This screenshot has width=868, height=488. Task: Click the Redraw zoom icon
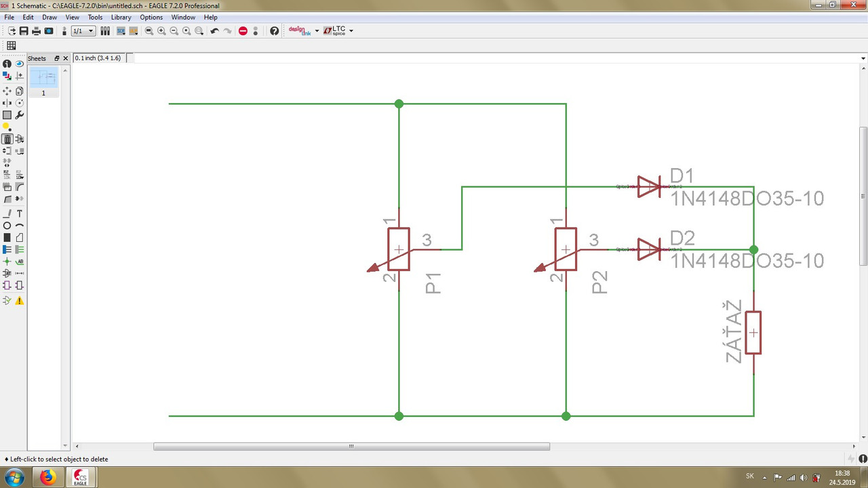tap(186, 31)
